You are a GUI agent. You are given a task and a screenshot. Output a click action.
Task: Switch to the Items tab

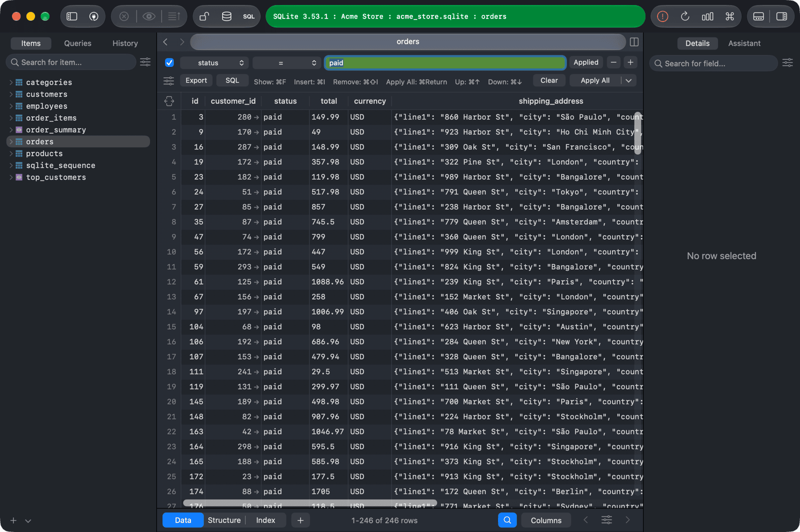pos(31,43)
